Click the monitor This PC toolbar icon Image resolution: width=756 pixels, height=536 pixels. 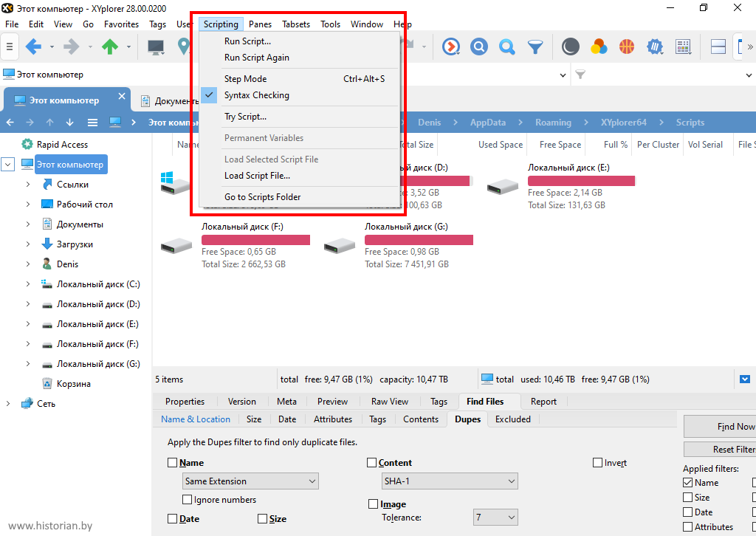coord(156,47)
